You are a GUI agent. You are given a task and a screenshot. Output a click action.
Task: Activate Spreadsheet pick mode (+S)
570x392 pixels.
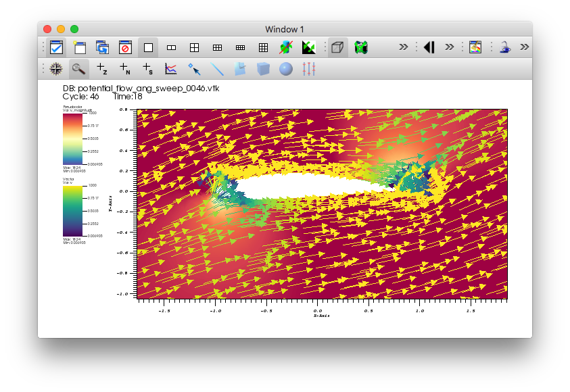(x=147, y=69)
